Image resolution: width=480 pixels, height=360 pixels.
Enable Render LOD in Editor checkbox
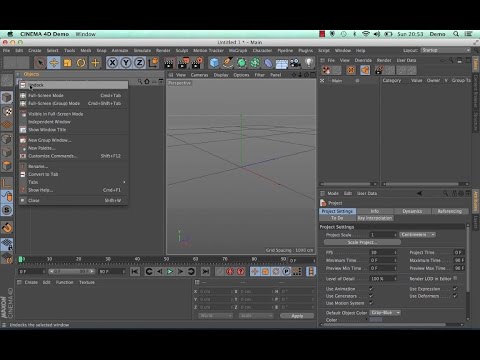(x=455, y=278)
